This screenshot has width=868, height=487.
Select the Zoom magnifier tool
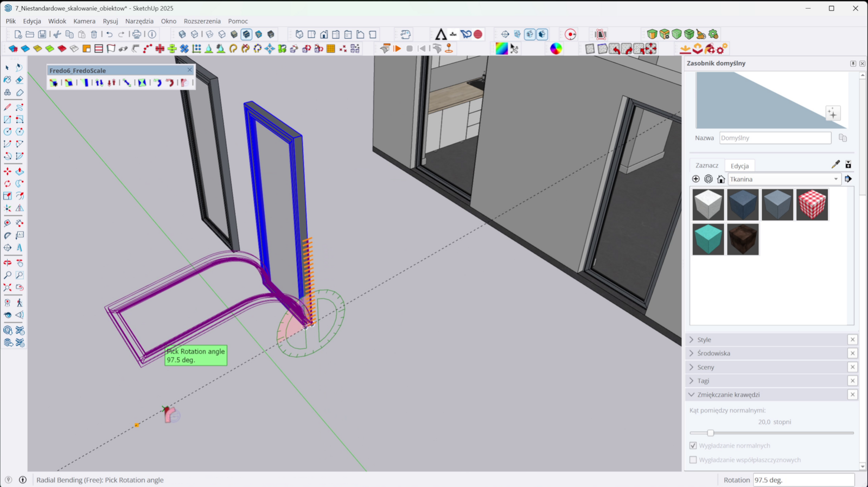point(8,275)
